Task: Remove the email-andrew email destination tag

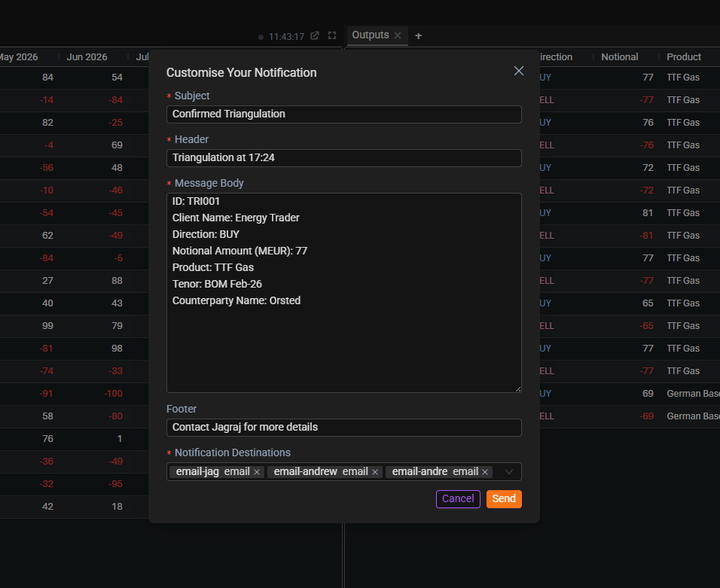Action: coord(375,472)
